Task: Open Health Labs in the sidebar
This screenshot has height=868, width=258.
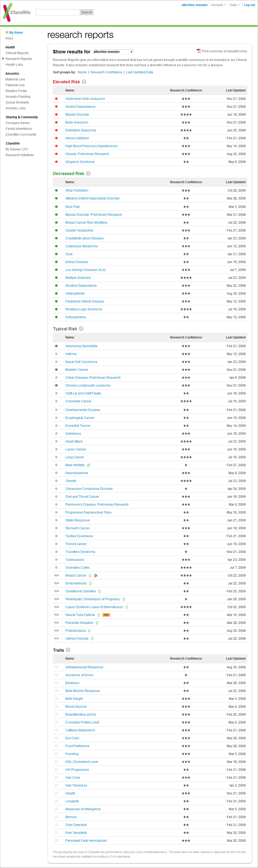Action: coord(14,64)
